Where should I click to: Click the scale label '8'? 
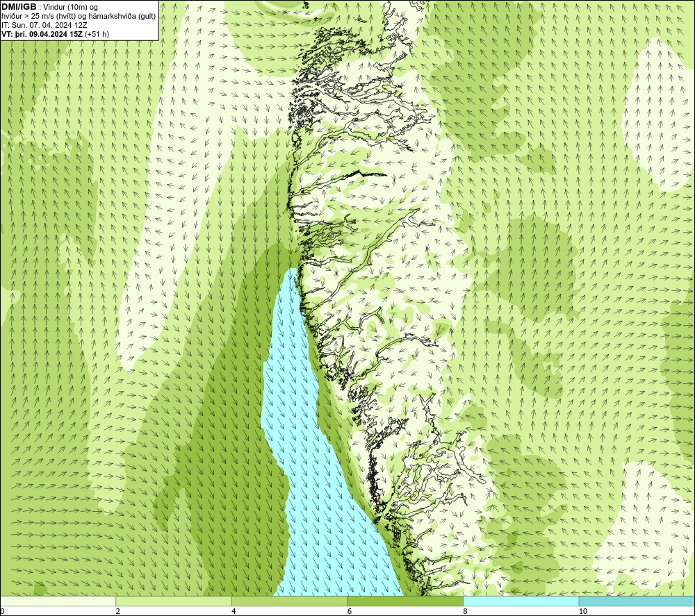(x=466, y=611)
